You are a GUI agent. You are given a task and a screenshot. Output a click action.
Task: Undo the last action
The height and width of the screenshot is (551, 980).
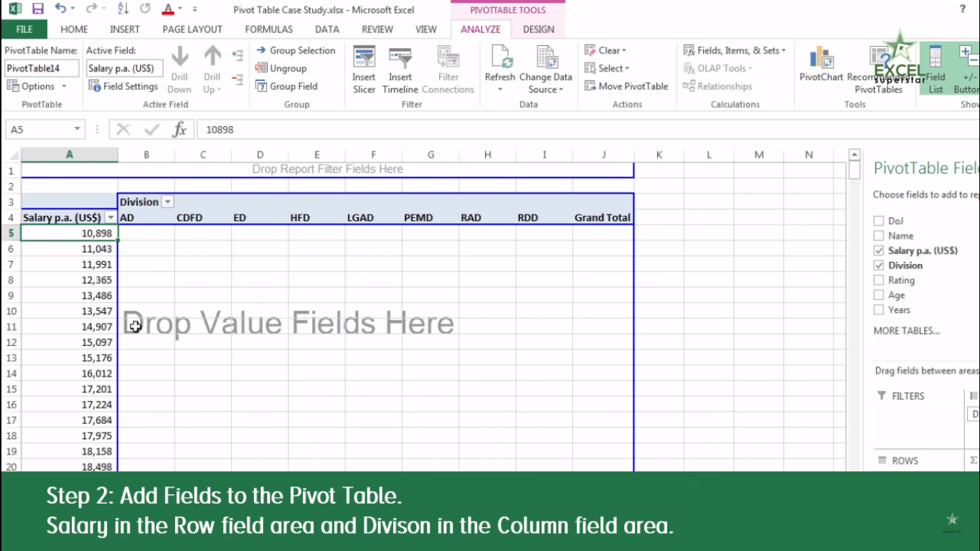click(60, 9)
